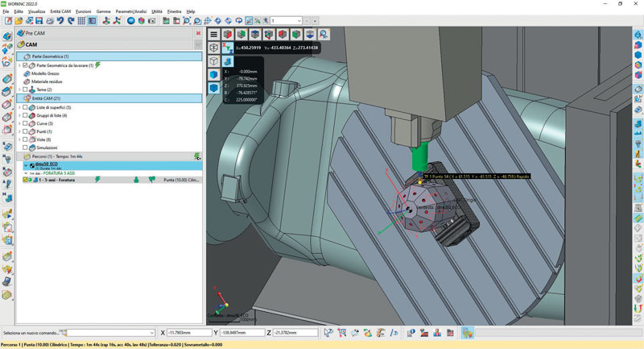
Task: Click the X coordinate input field
Action: point(189,333)
